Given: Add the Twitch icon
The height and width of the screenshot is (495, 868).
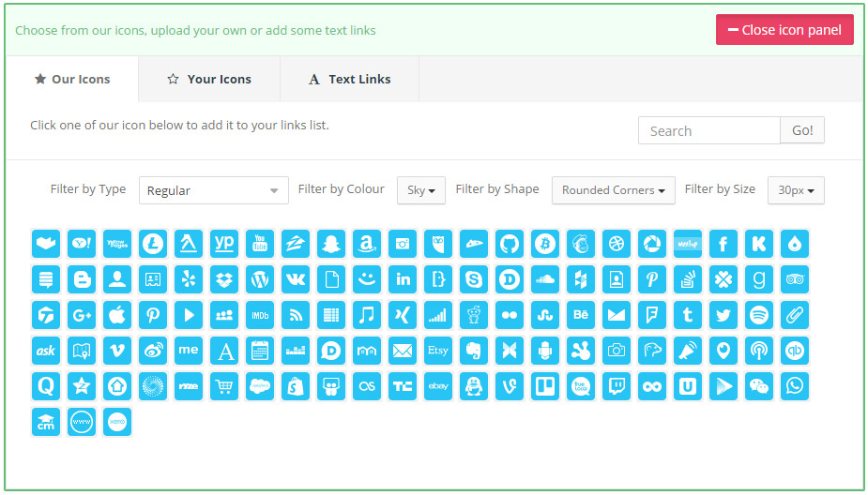Looking at the screenshot, I should (617, 386).
